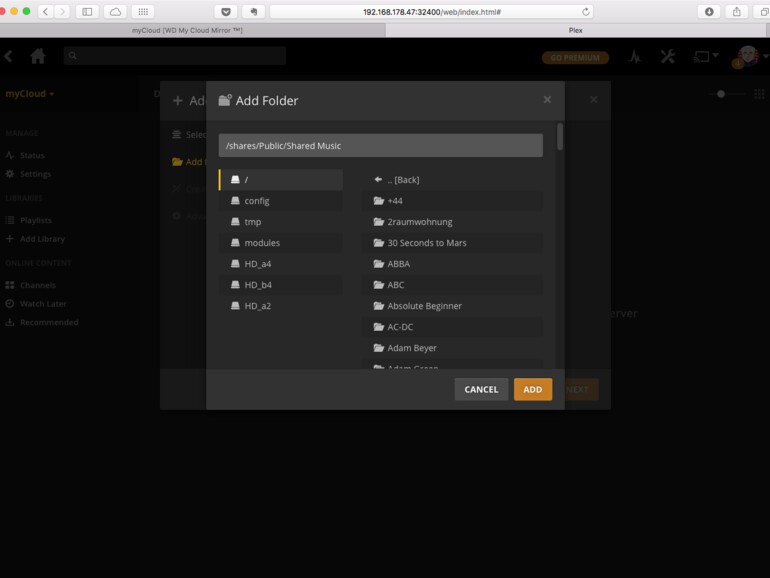Close the Add Library dialog behind
The image size is (770, 578).
pos(593,100)
